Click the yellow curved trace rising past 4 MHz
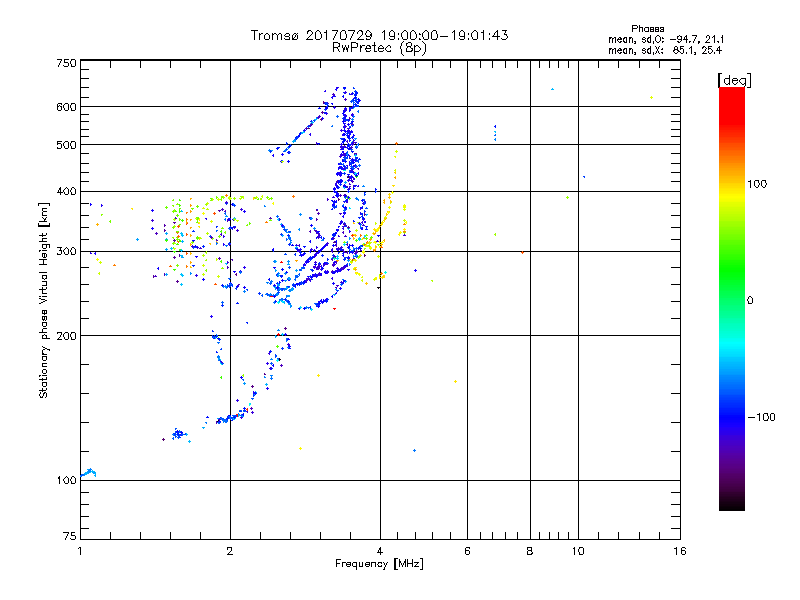This screenshot has width=800, height=600. 390,199
